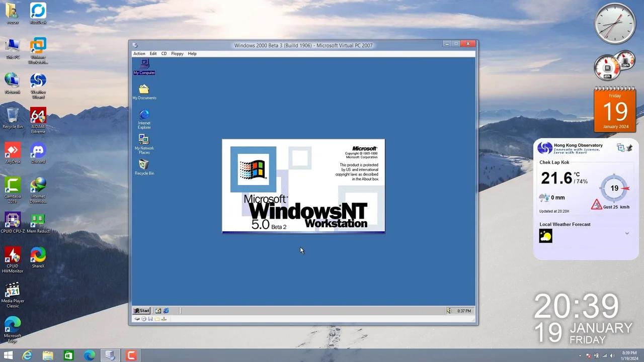Click Internet Explorer in guest Quick Launch bar
644x362 pixels.
click(x=166, y=311)
